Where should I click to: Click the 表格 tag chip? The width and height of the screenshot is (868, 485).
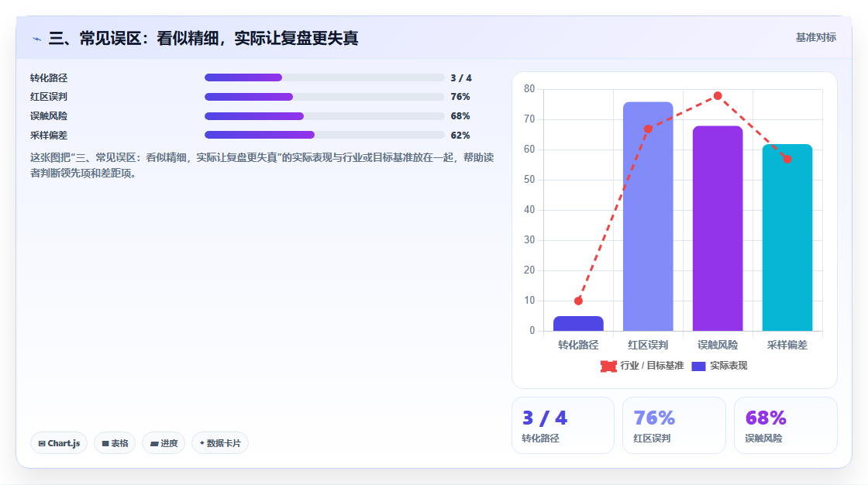coord(115,443)
